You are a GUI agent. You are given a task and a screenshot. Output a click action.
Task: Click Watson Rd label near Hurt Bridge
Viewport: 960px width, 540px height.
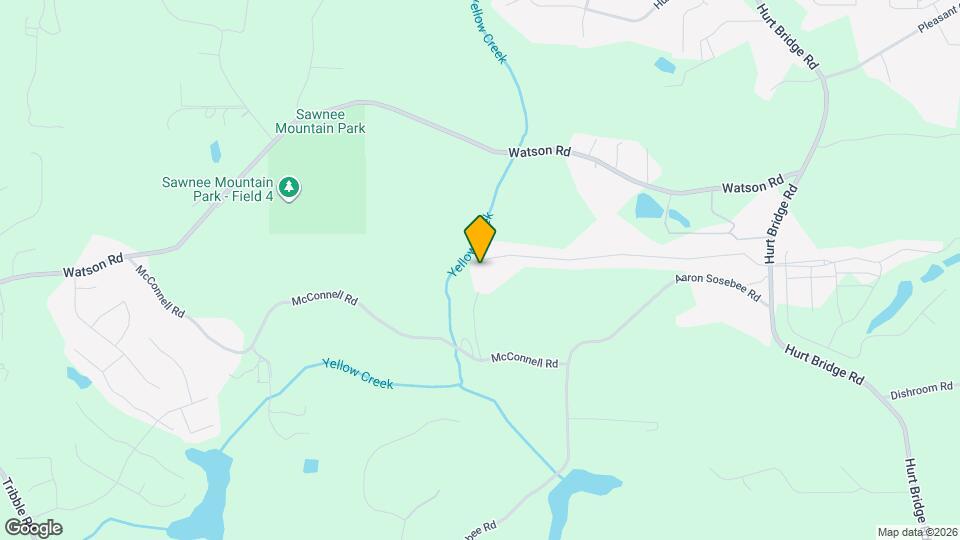[752, 184]
